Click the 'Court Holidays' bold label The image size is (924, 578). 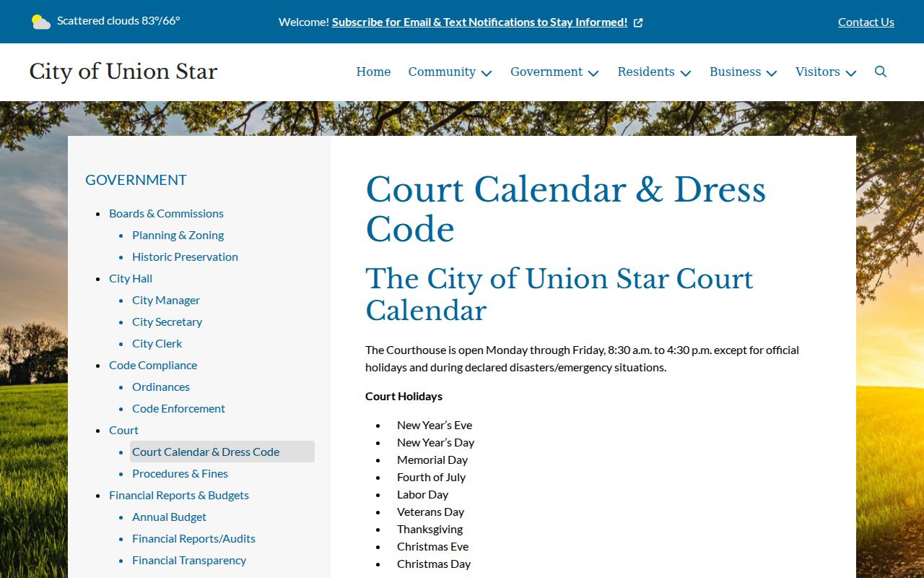[404, 396]
